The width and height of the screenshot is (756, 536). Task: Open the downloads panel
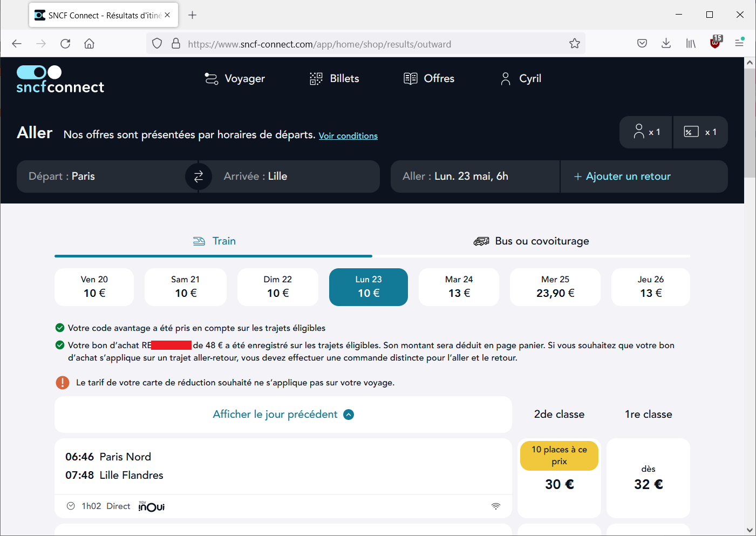pos(666,44)
